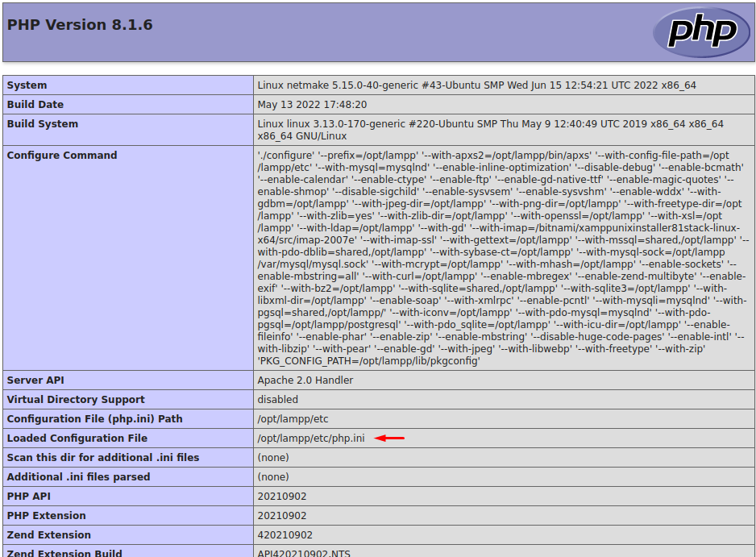The width and height of the screenshot is (756, 557).
Task: Select 'Apache 2.0 Handler' value
Action: pyautogui.click(x=305, y=380)
